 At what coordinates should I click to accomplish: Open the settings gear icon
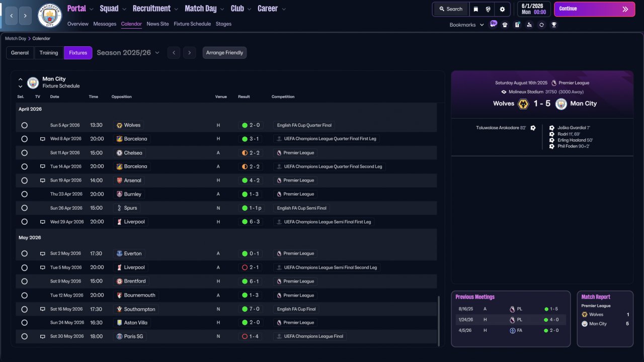tap(502, 9)
